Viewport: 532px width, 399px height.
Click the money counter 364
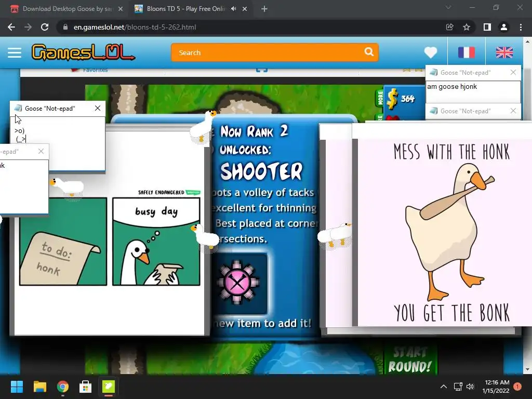pyautogui.click(x=407, y=99)
